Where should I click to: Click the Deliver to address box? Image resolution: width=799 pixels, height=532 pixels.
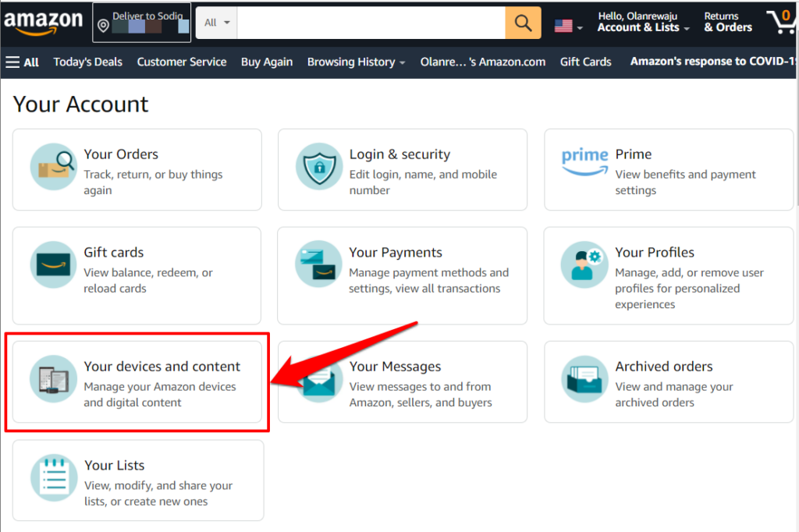[x=142, y=23]
